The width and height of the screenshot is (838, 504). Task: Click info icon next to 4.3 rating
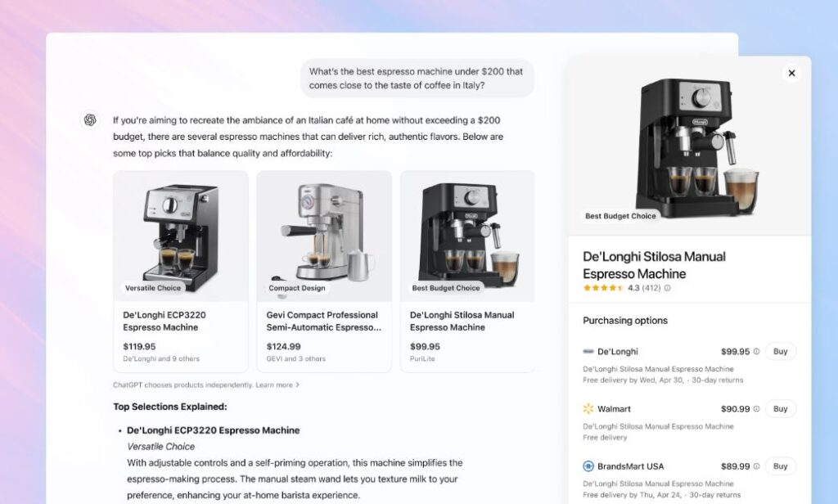click(x=667, y=288)
